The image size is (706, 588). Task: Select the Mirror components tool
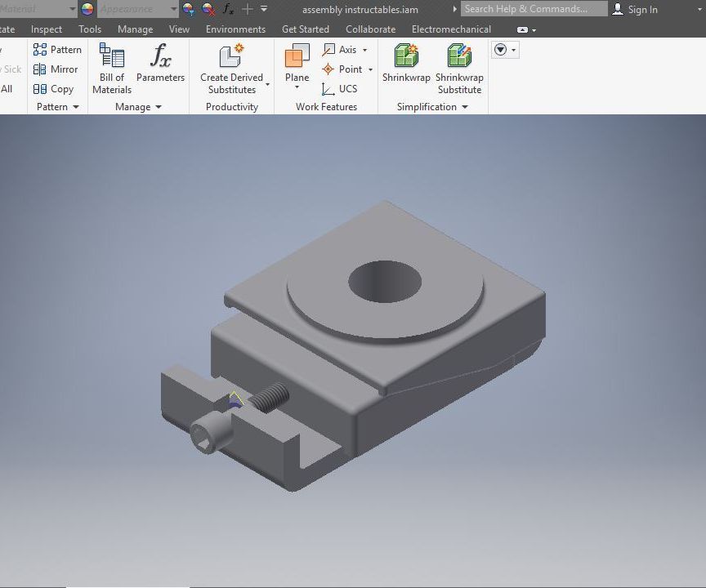coord(56,69)
